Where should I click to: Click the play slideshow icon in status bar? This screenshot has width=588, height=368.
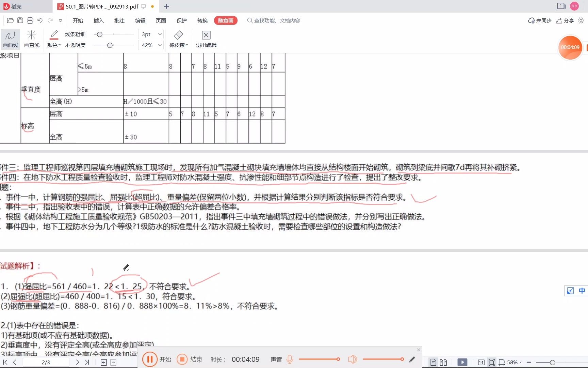pyautogui.click(x=462, y=363)
